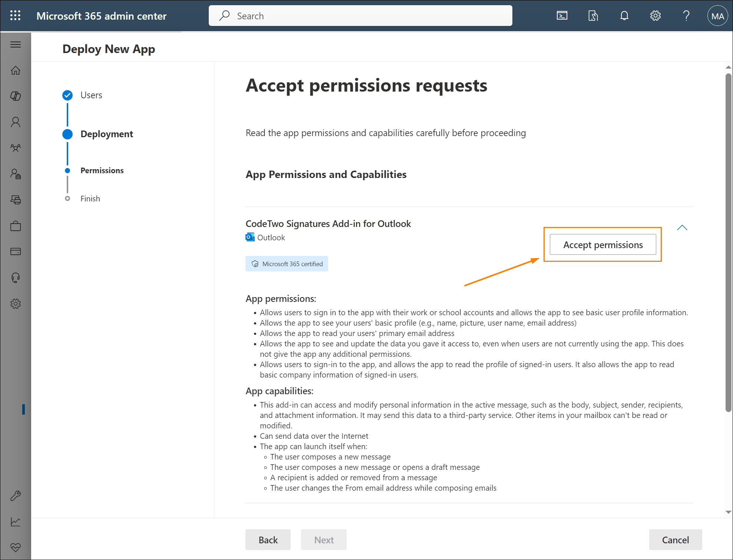Click the 'Deploy New App' page title

tap(109, 49)
